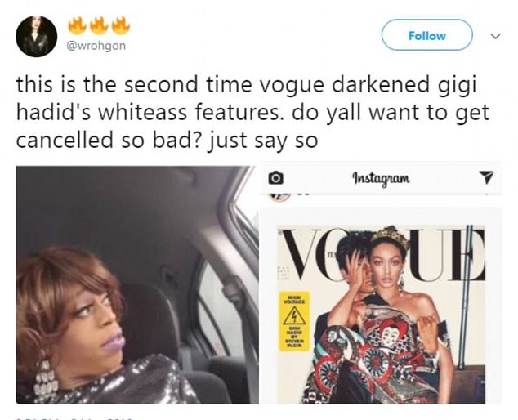Open the cut-off tweet timestamp at bottom
518x420 pixels.
(x=74, y=418)
